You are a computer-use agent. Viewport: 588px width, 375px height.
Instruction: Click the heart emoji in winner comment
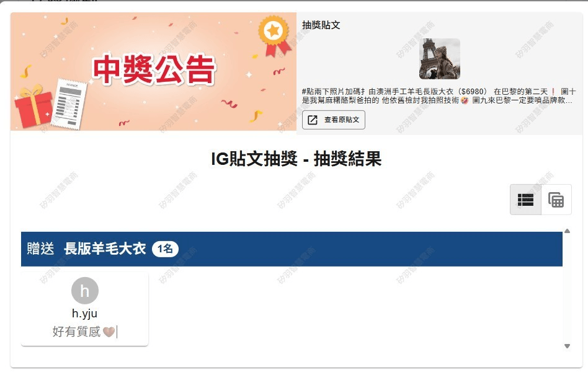109,332
